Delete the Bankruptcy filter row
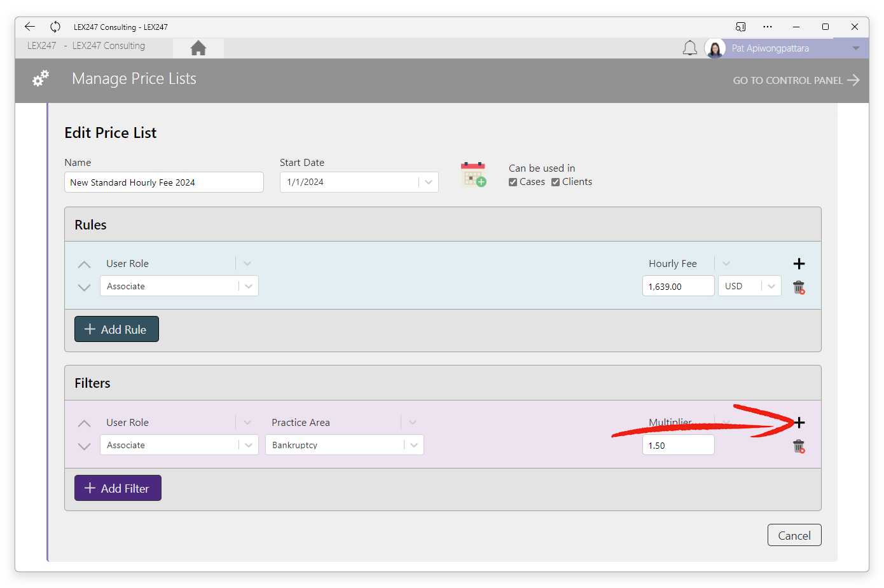The width and height of the screenshot is (884, 588). pyautogui.click(x=799, y=446)
